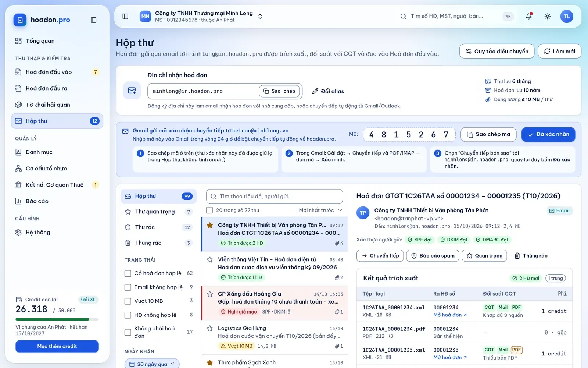Click the credit remaining progress bar
This screenshot has height=368, width=588.
click(x=57, y=319)
